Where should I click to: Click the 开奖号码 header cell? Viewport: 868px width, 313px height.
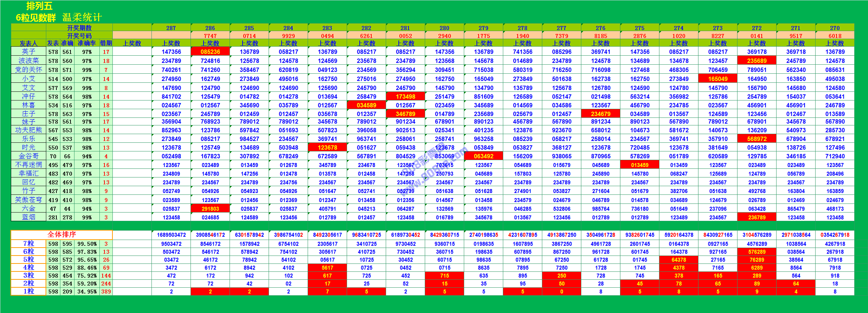pos(79,36)
